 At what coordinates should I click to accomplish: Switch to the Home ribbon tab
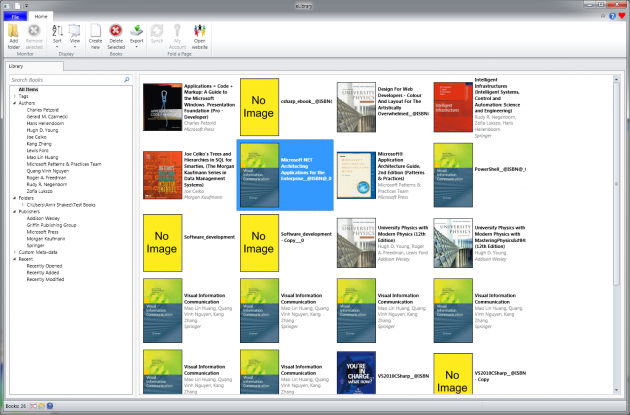[41, 16]
